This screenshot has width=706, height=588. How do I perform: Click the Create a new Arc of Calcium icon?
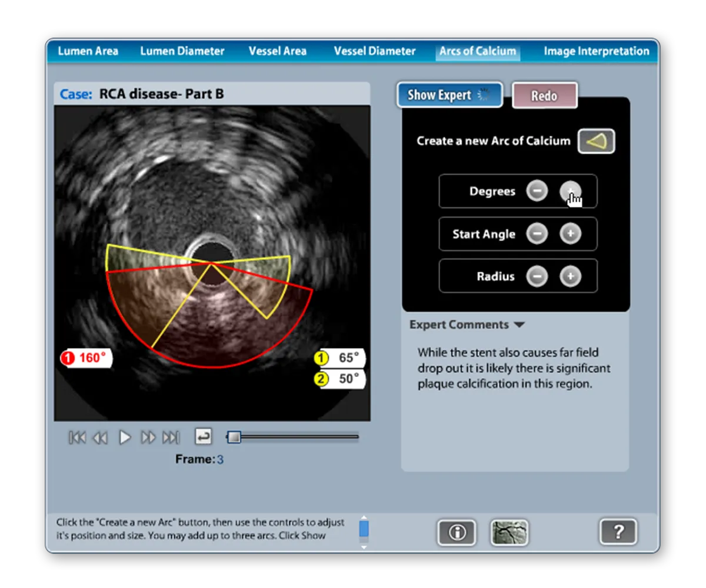tap(596, 141)
